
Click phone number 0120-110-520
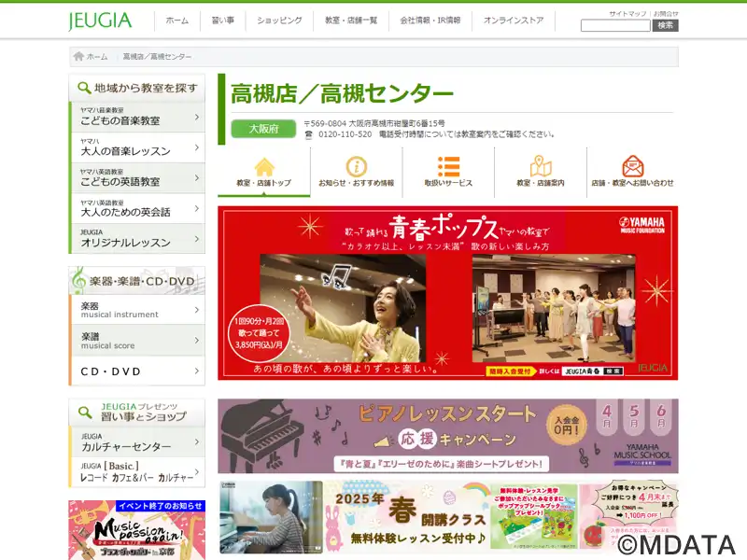[345, 134]
